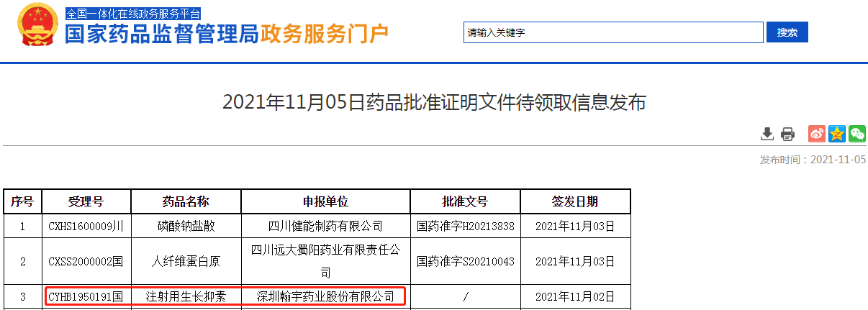Click the 申报单位 column header
The height and width of the screenshot is (310, 868).
pyautogui.click(x=325, y=201)
